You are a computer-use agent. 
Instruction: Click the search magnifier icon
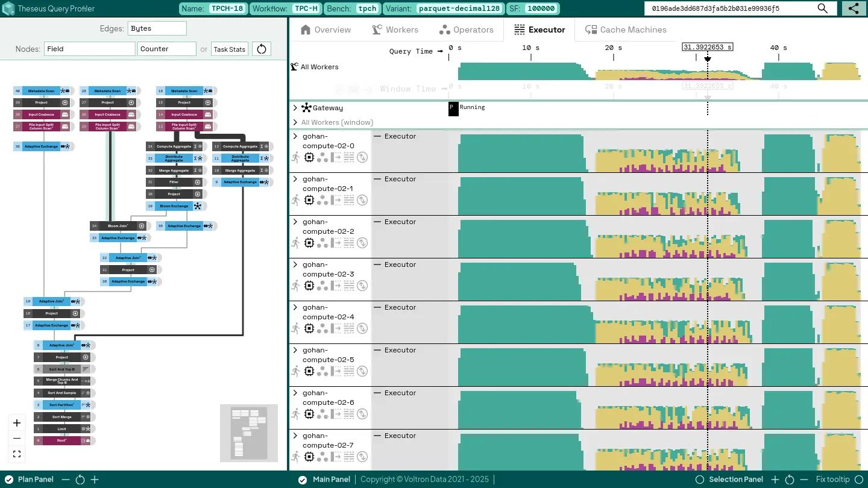pyautogui.click(x=823, y=8)
